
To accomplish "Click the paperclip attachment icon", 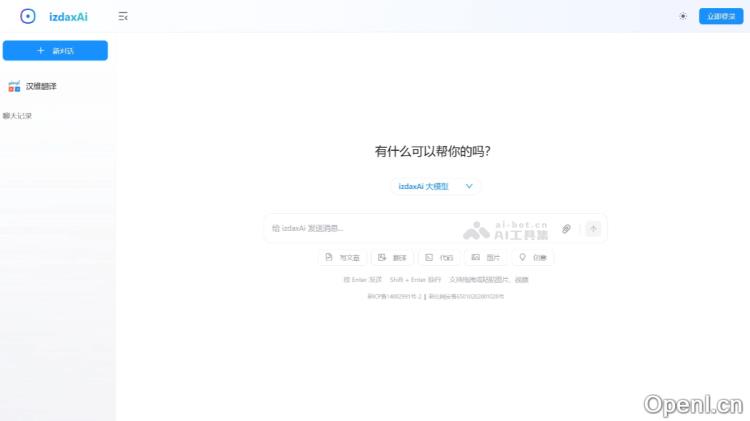I will (566, 229).
